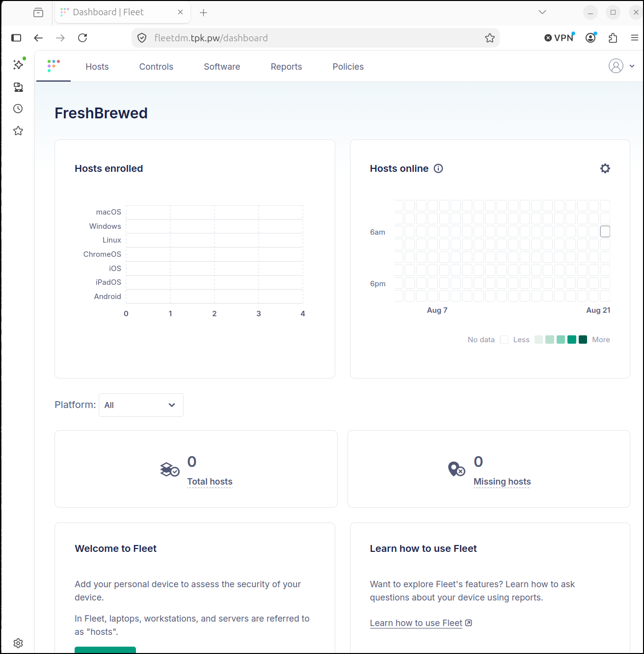Click the iOS chart label
This screenshot has width=644, height=654.
click(115, 269)
